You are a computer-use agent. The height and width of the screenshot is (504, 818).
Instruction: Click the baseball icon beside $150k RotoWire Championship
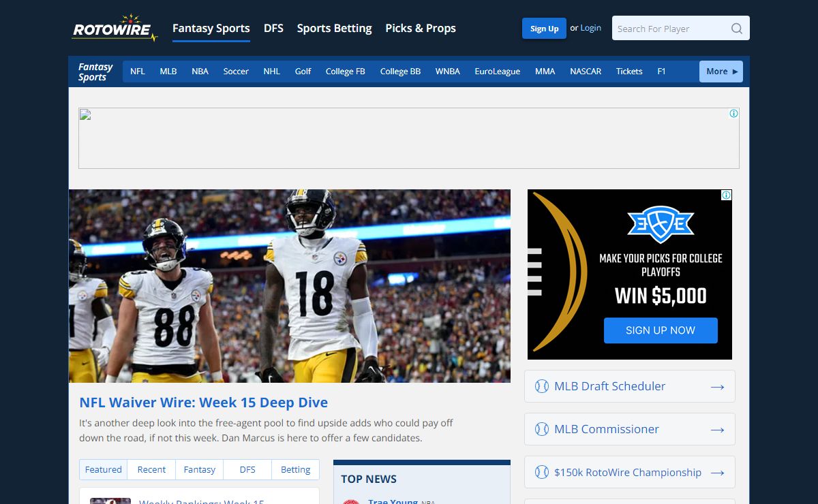[542, 472]
